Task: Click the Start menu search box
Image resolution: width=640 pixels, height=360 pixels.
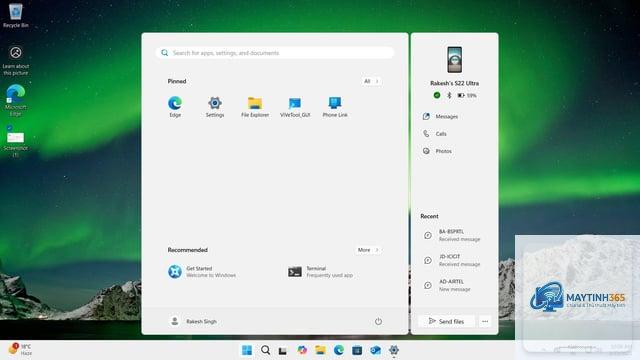Action: tap(275, 53)
